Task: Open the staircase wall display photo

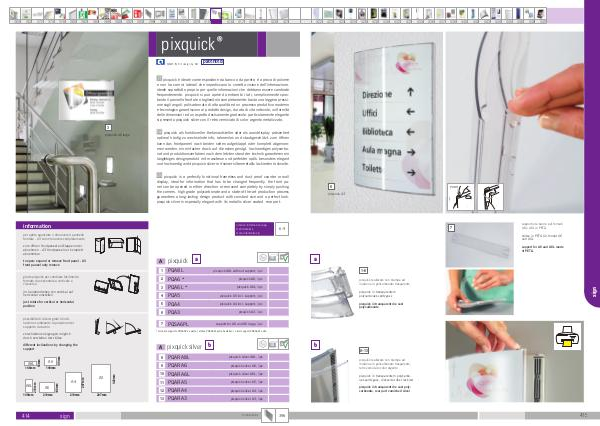Action: tap(82, 122)
